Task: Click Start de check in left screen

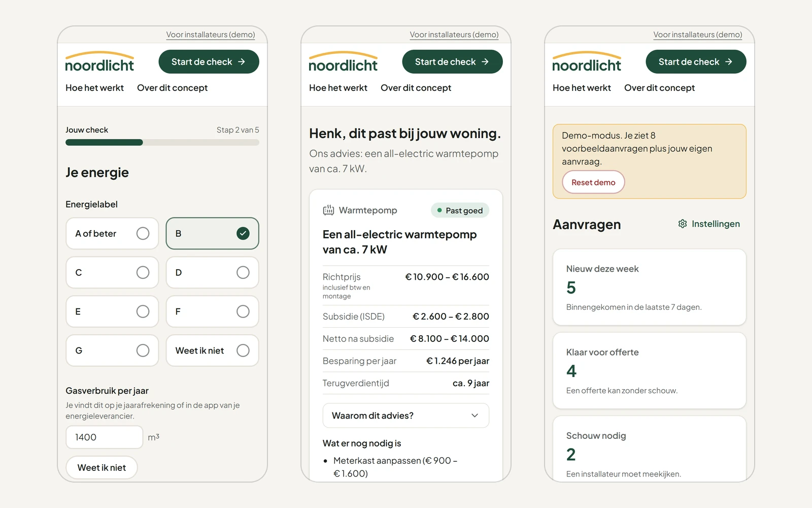Action: click(x=209, y=62)
